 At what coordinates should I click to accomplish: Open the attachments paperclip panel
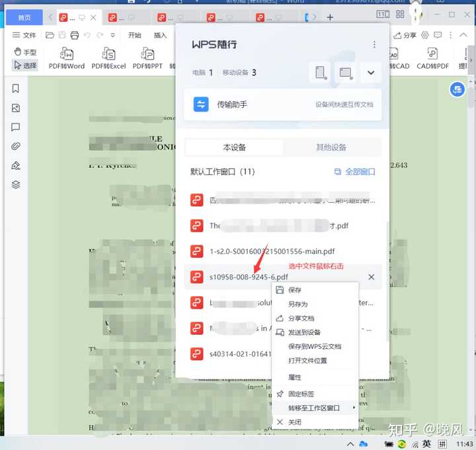coord(15,146)
